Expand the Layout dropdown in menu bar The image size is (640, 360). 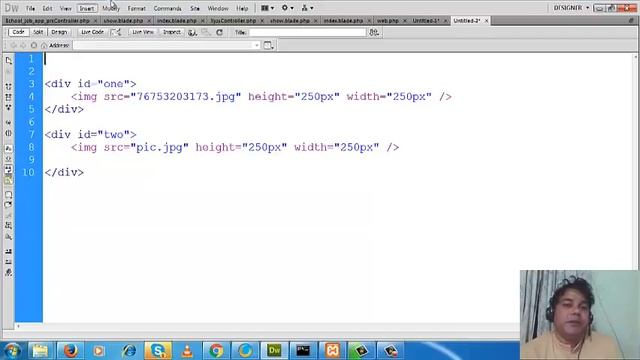click(x=267, y=8)
